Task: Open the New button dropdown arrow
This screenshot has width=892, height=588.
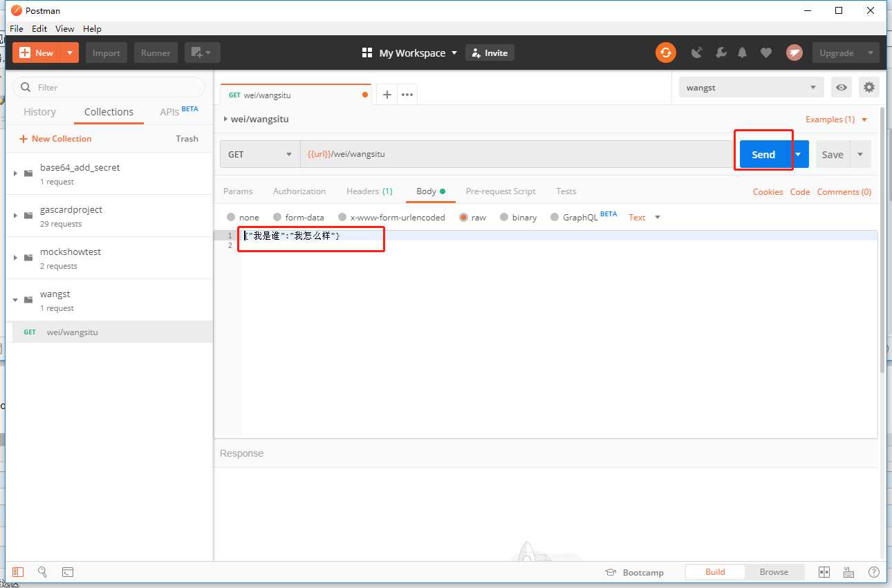Action: (70, 53)
